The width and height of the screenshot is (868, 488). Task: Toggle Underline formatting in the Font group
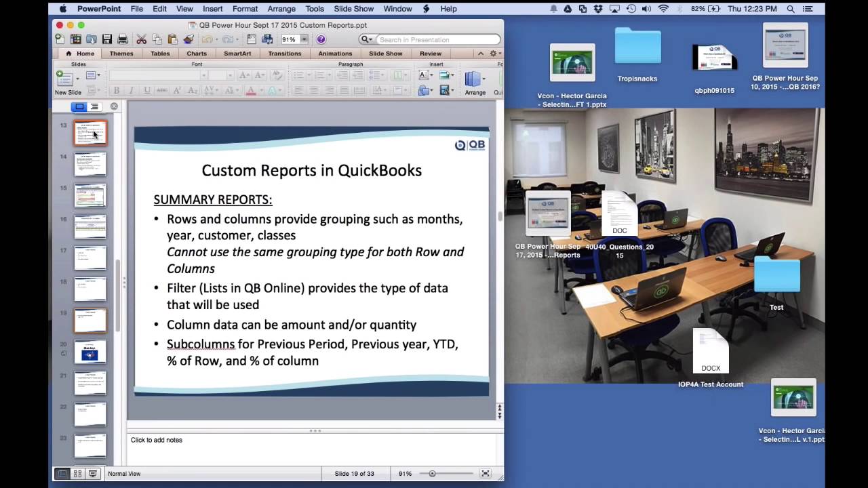[146, 90]
